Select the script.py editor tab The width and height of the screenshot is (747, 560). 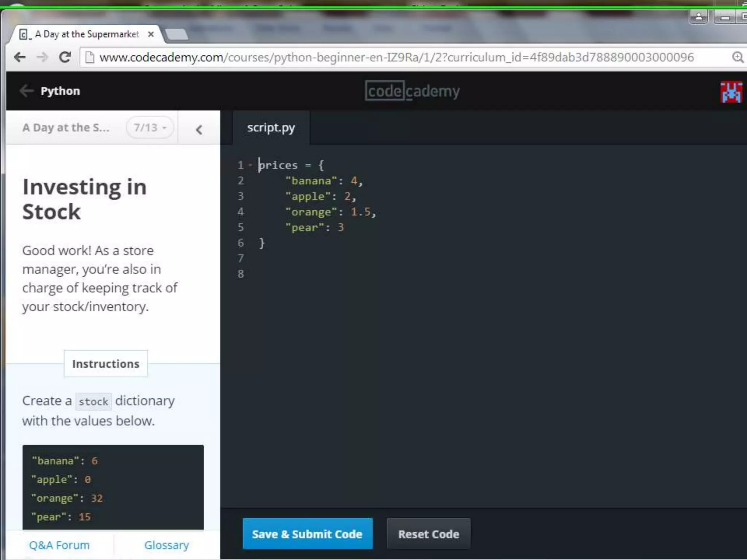(x=271, y=128)
